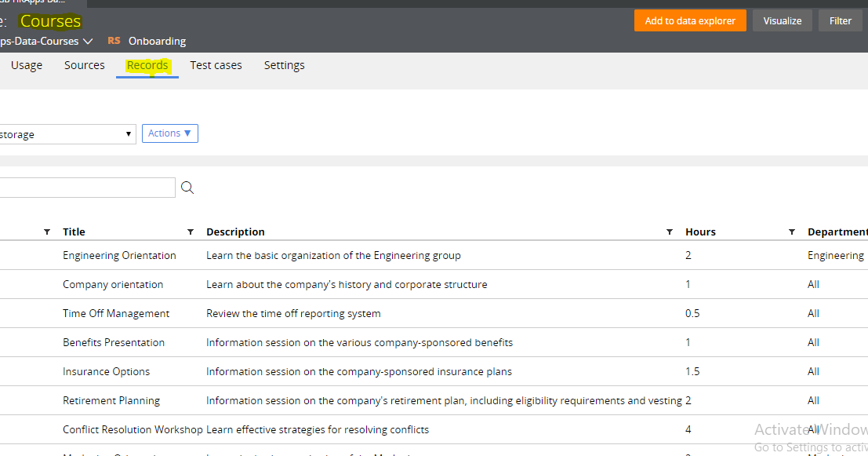This screenshot has width=868, height=456.
Task: Open the Hours column filter icon
Action: (x=791, y=232)
